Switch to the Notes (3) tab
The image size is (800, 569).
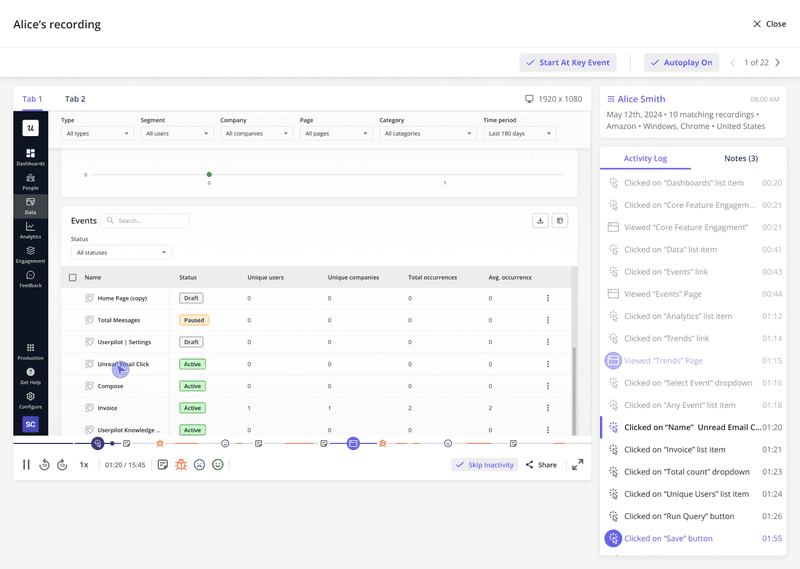pos(740,158)
